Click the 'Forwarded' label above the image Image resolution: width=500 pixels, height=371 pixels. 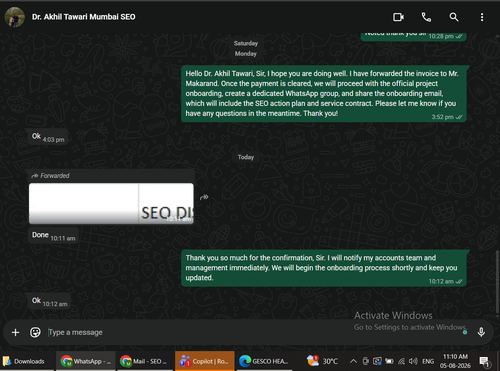[51, 176]
